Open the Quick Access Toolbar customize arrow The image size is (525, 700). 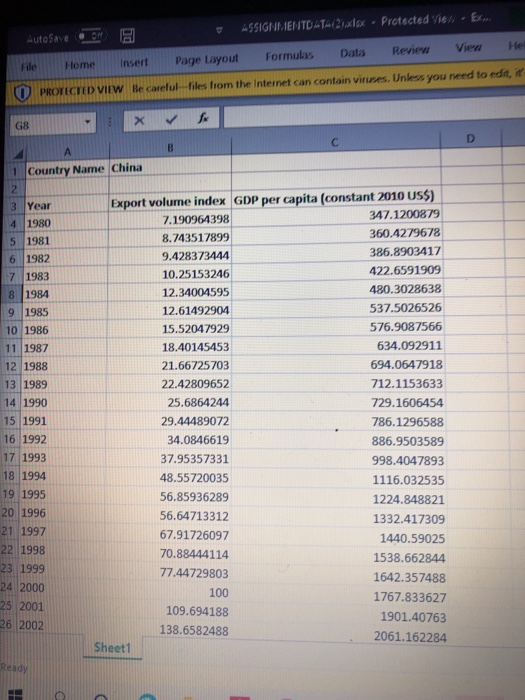coord(219,30)
